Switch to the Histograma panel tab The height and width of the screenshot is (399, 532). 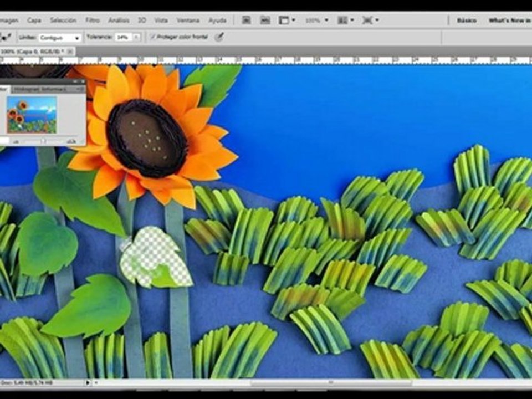tap(25, 89)
